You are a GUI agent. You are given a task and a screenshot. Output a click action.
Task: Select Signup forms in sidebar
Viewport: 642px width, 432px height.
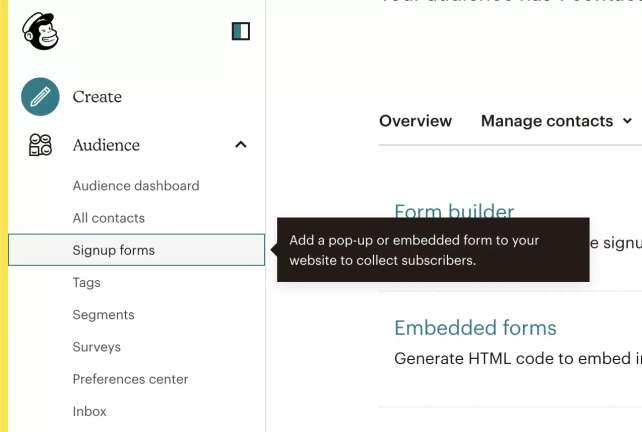136,250
